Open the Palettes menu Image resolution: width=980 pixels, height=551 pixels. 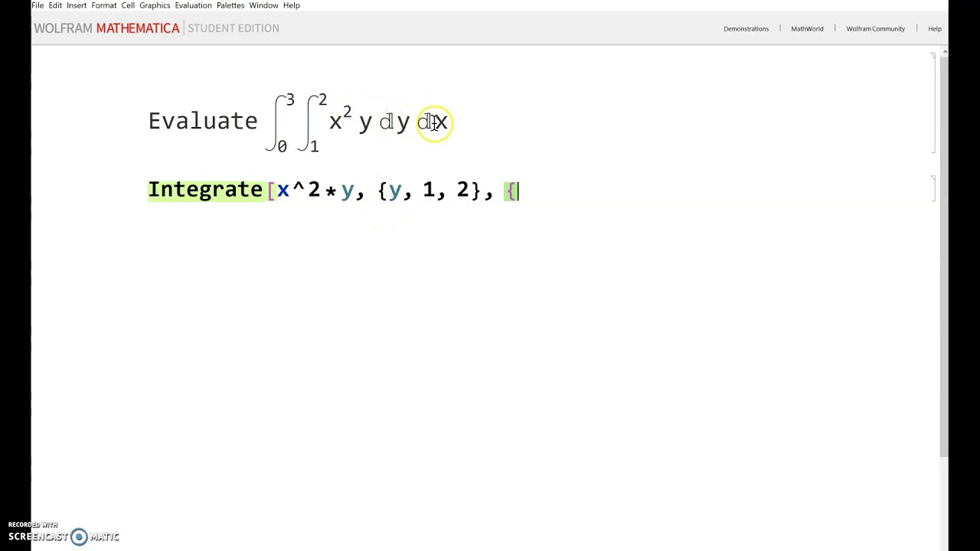[x=230, y=5]
